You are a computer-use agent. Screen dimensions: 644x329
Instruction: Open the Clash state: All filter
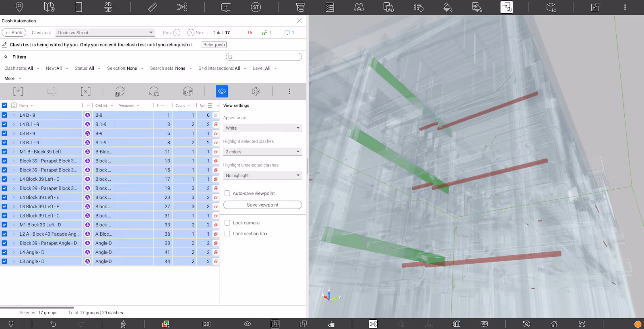(22, 68)
